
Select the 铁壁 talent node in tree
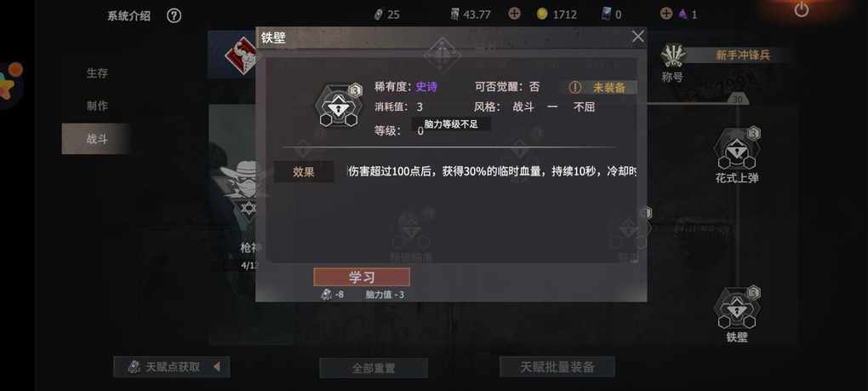click(736, 308)
